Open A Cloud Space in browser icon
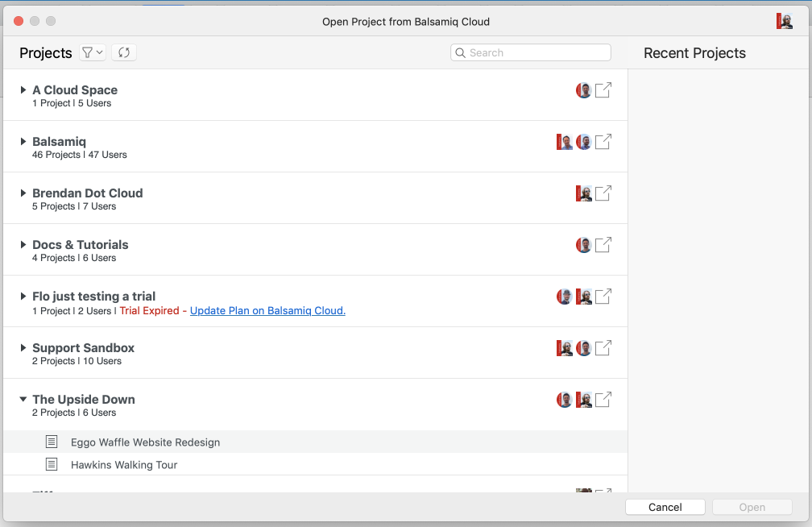 603,90
